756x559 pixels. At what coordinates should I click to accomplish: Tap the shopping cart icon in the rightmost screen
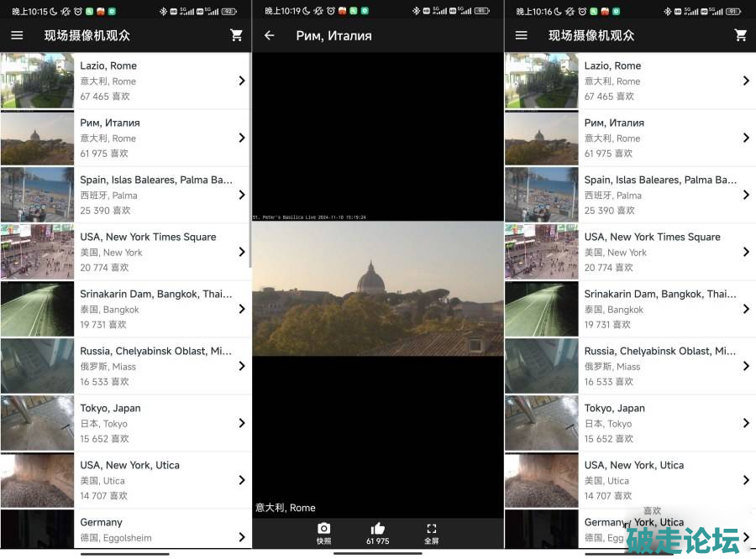click(740, 35)
